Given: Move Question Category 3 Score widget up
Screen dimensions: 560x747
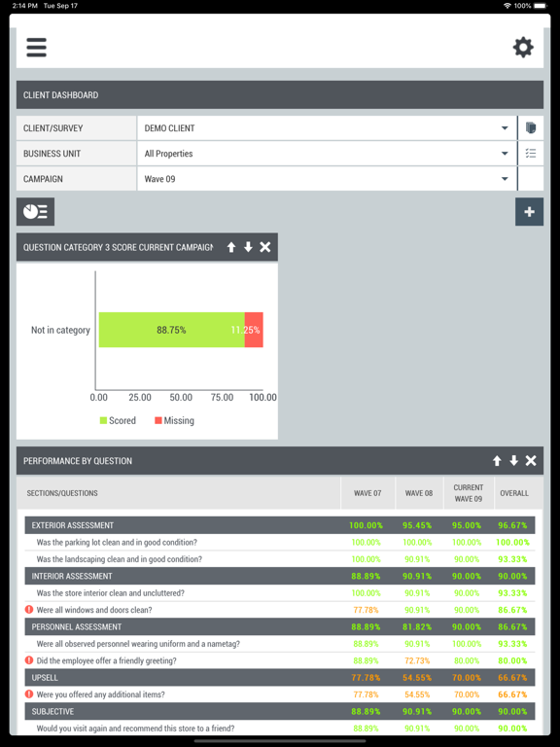Looking at the screenshot, I should coord(231,247).
